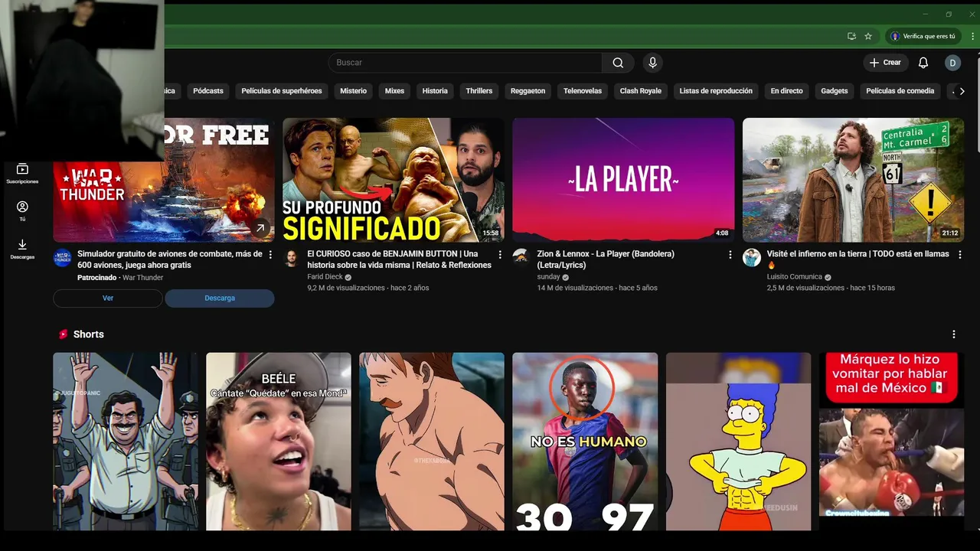The image size is (980, 551).
Task: Open account avatar D menu
Action: coord(952,63)
